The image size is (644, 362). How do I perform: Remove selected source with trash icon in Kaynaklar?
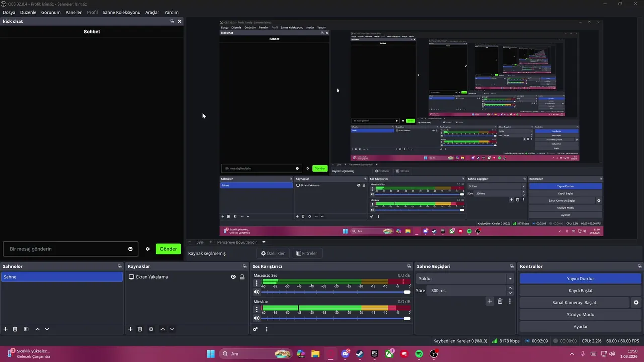click(140, 329)
